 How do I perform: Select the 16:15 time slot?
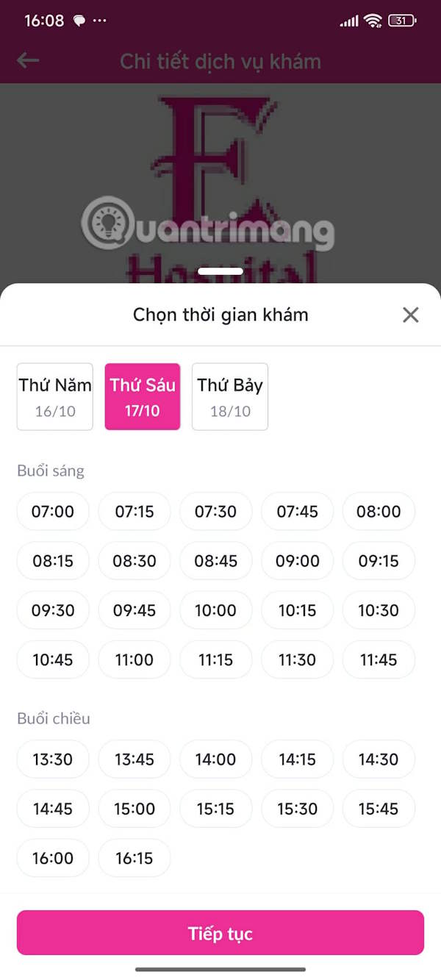coord(135,858)
